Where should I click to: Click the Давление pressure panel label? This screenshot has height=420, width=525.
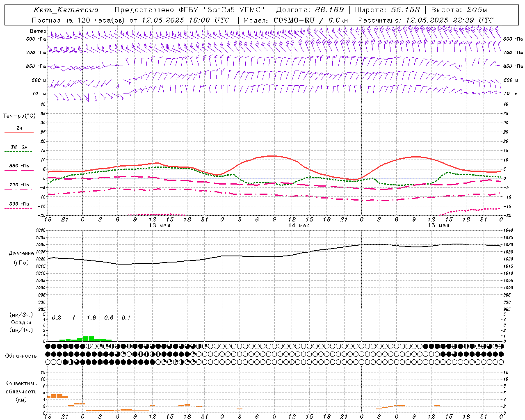pos(21,253)
